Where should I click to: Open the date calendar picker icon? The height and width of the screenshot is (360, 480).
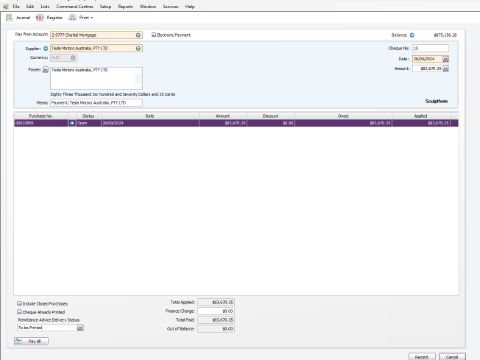445,59
